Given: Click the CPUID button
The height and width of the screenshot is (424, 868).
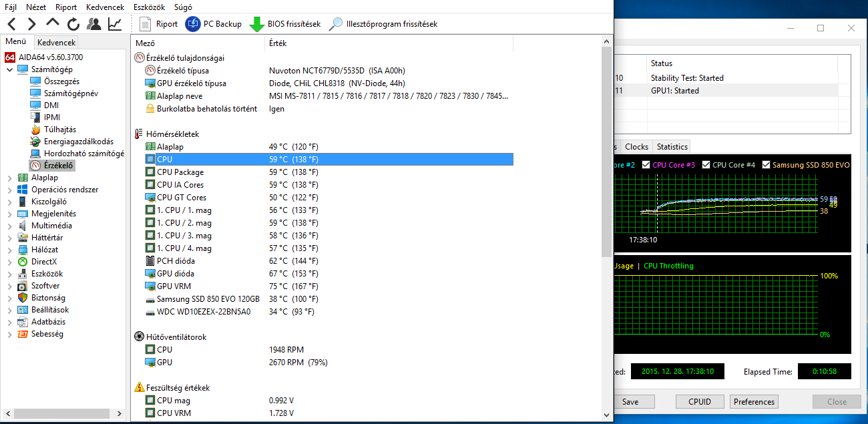Looking at the screenshot, I should click(x=699, y=402).
